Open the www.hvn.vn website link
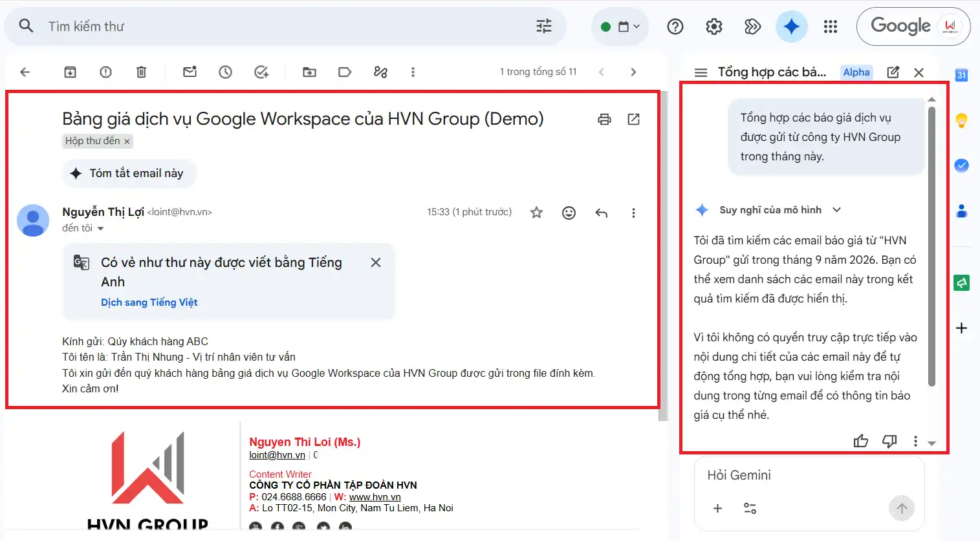This screenshot has height=541, width=980. click(x=375, y=497)
